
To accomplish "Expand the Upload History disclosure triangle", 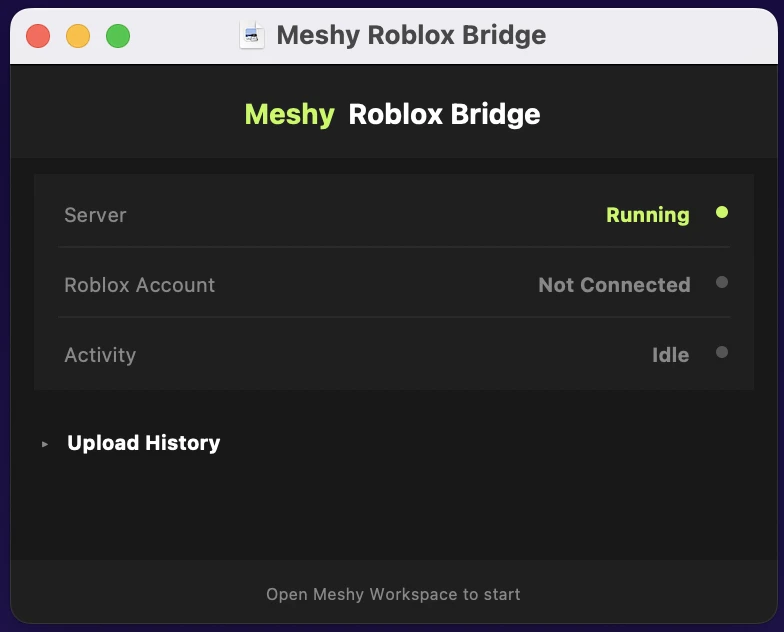I will click(44, 444).
